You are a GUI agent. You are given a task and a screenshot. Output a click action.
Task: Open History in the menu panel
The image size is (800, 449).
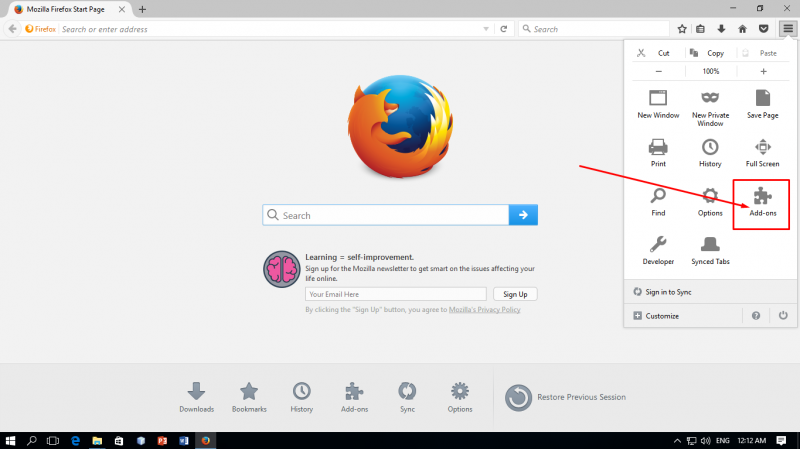(710, 153)
